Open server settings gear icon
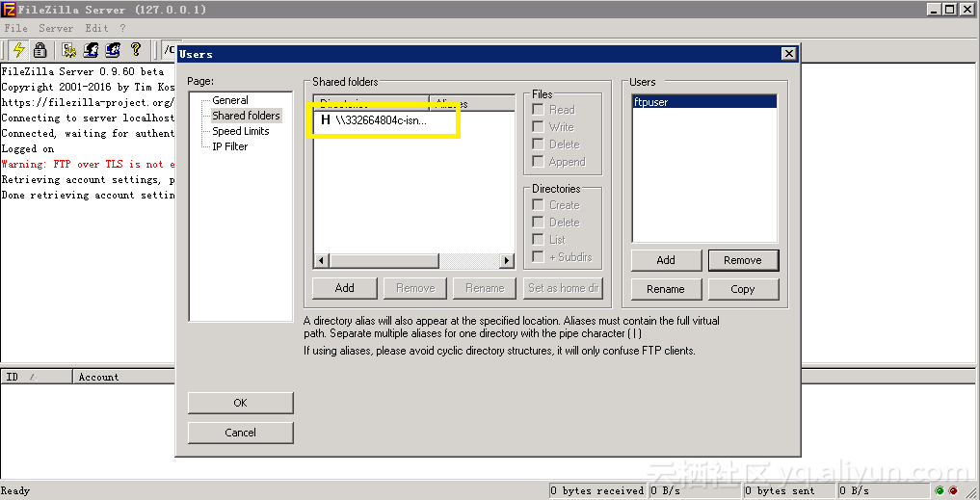Viewport: 980px width, 500px height. (x=68, y=49)
